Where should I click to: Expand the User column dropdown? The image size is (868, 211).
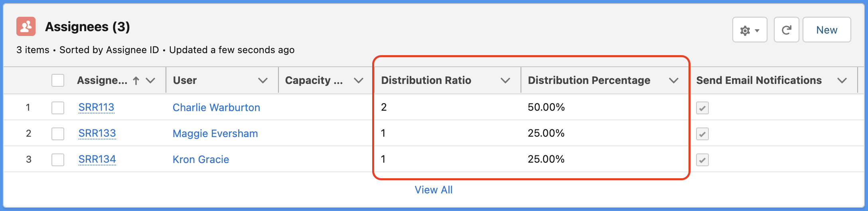click(263, 81)
